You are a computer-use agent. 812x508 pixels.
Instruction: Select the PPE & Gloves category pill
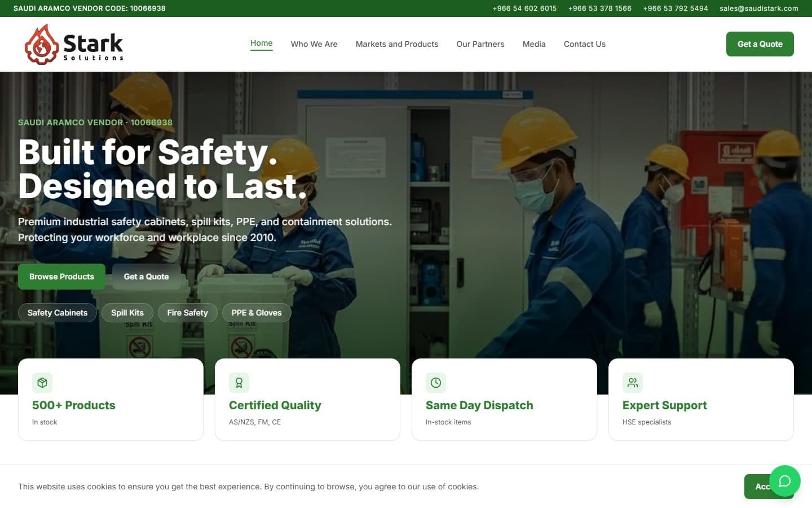pyautogui.click(x=257, y=313)
